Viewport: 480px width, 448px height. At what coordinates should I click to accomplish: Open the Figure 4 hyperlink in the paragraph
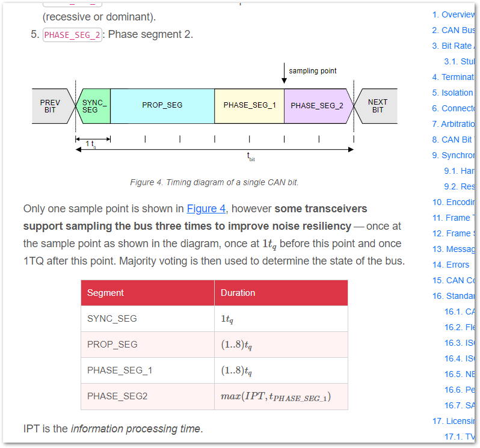click(206, 209)
